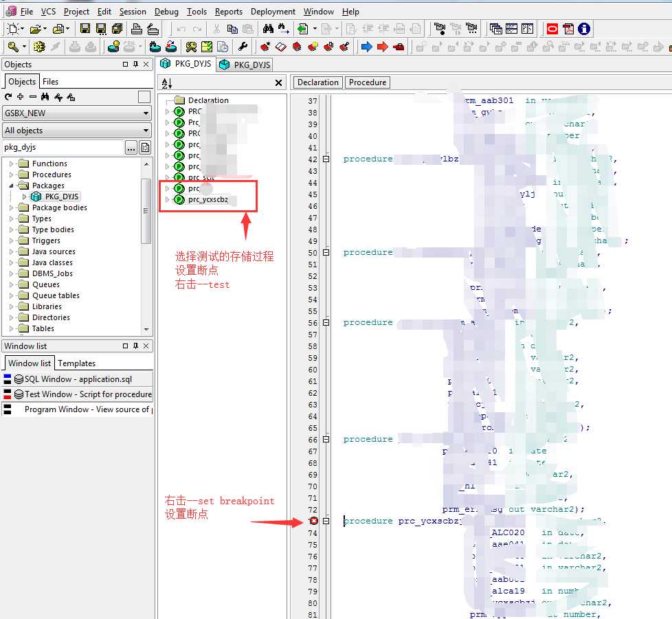Click the pkg_dyjs filter input field

pos(62,147)
